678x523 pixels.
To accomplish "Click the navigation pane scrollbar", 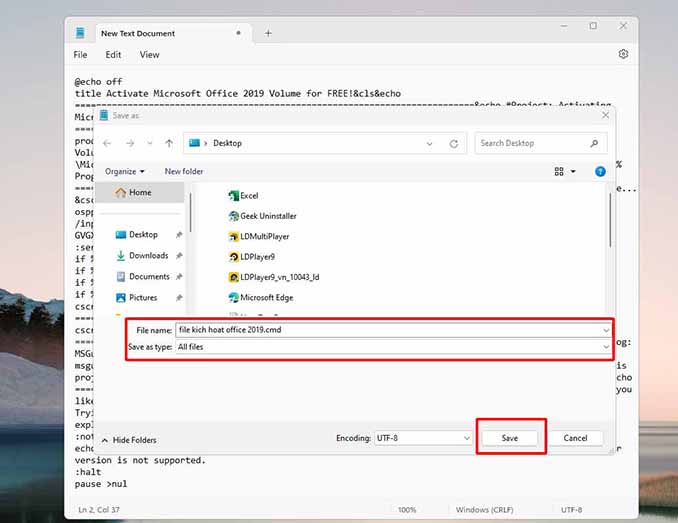I will [190, 212].
